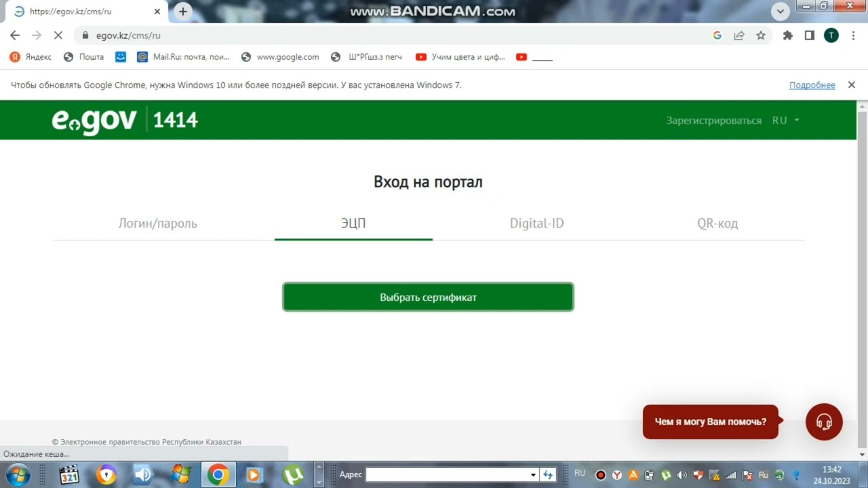Open the tab search dropdown
The image size is (868, 488).
[780, 11]
